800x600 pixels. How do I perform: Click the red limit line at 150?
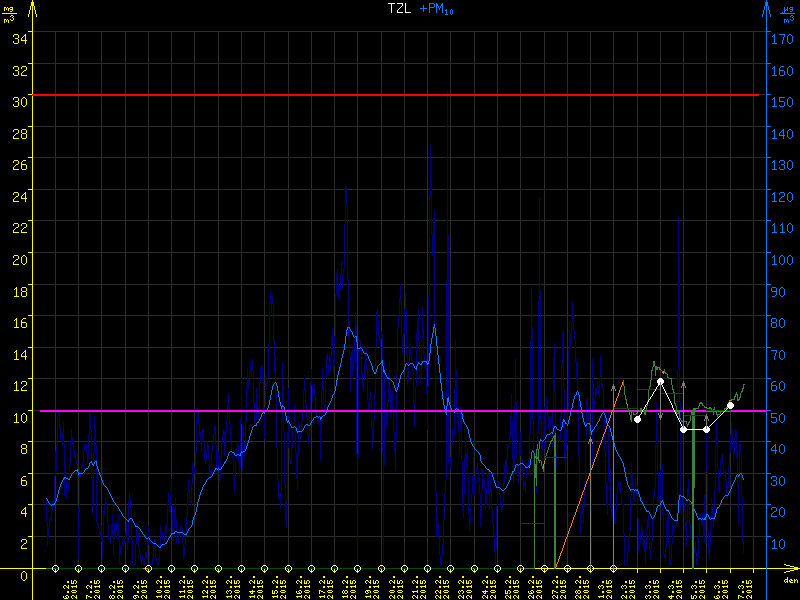[400, 95]
